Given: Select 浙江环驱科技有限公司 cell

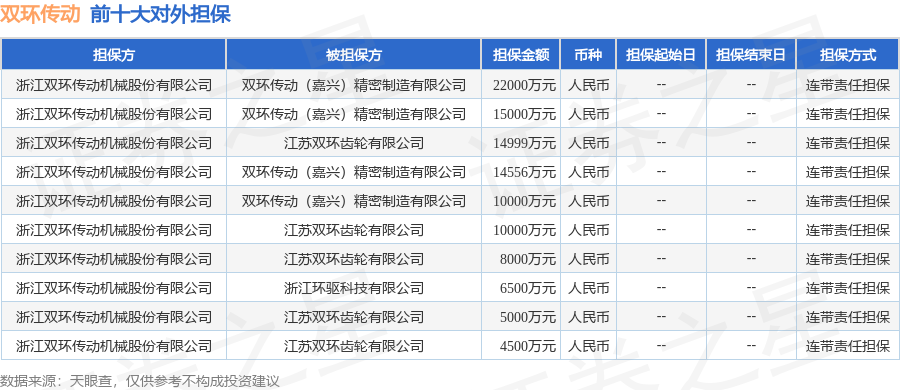Looking at the screenshot, I should [354, 288].
